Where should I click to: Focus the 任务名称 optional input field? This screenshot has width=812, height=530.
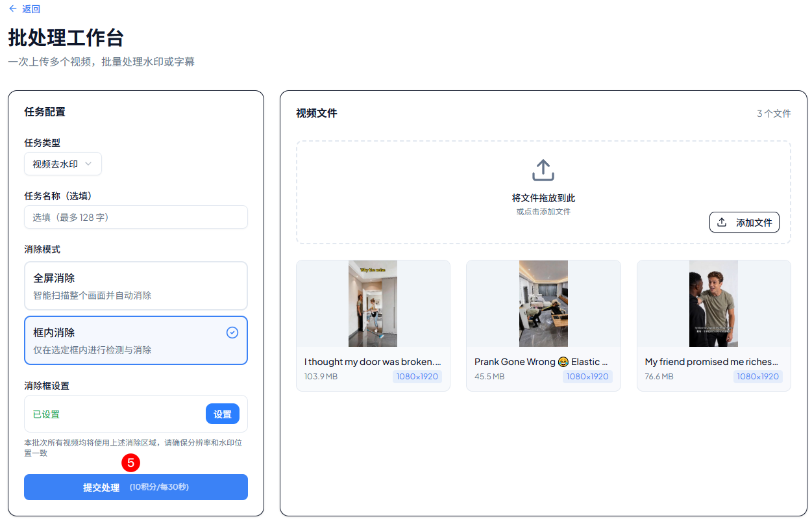pyautogui.click(x=136, y=217)
